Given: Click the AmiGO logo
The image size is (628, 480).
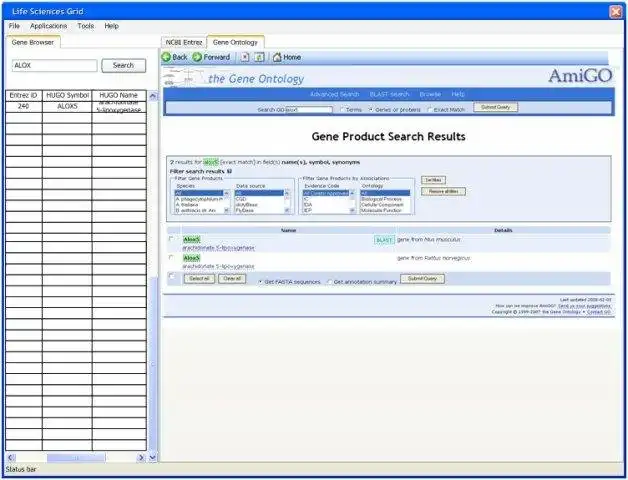Looking at the screenshot, I should 580,76.
